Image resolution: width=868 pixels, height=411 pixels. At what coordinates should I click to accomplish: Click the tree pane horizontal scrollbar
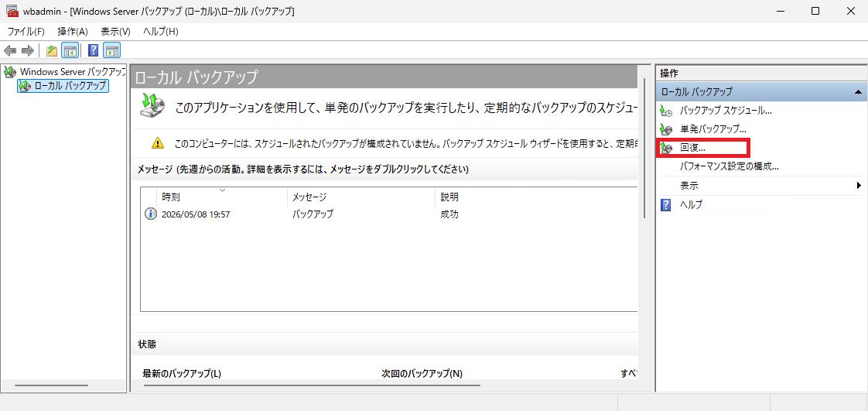(x=51, y=385)
